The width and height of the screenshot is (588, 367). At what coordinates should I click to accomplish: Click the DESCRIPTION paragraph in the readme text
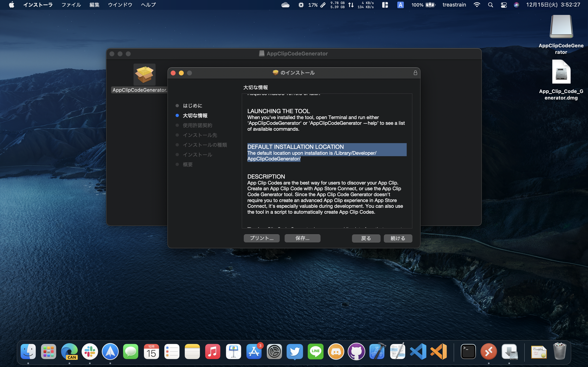pyautogui.click(x=325, y=197)
